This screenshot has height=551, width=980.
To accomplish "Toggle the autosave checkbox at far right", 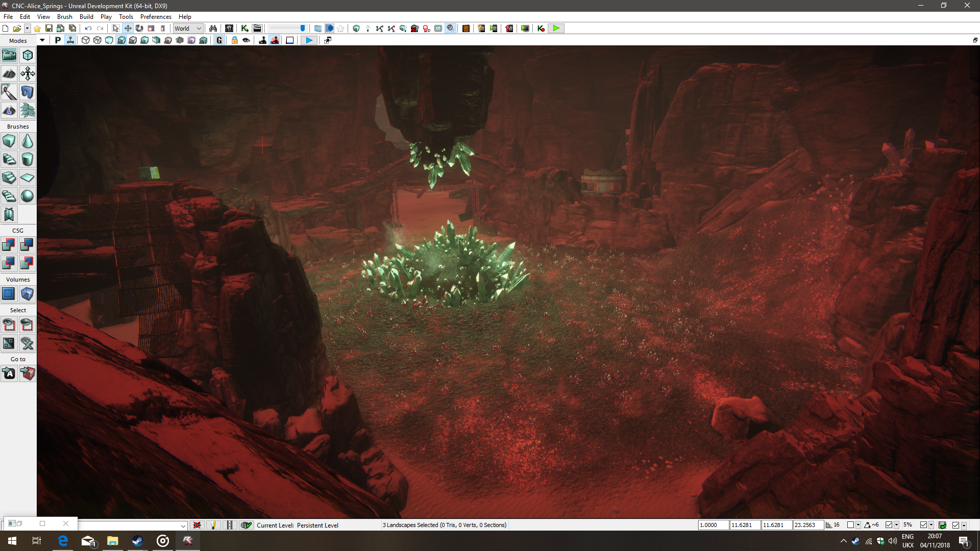I will 955,525.
